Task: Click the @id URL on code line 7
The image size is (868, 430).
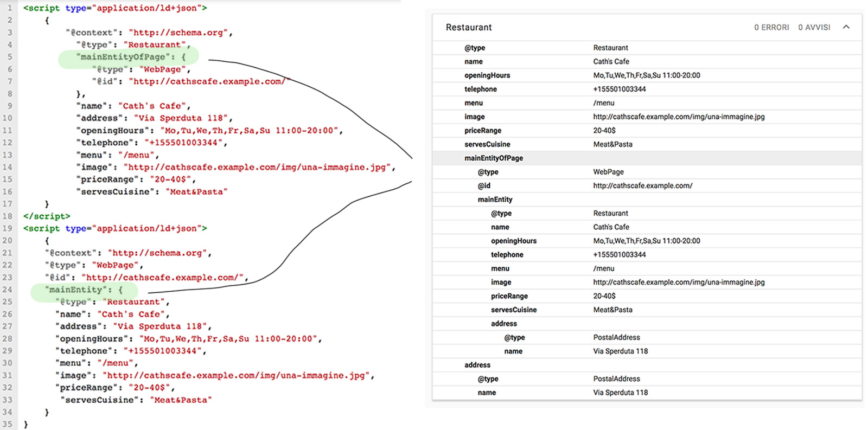Action: [210, 81]
